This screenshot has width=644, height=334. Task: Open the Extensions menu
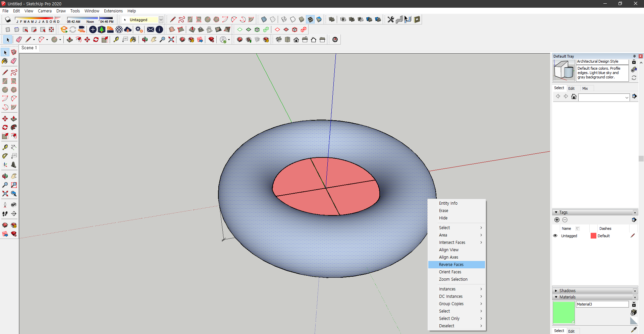113,11
